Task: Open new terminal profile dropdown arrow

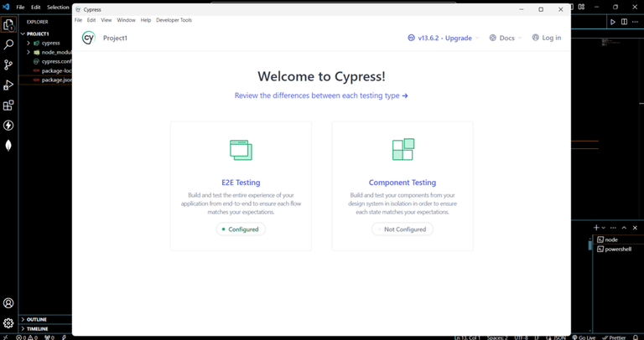Action: (604, 228)
